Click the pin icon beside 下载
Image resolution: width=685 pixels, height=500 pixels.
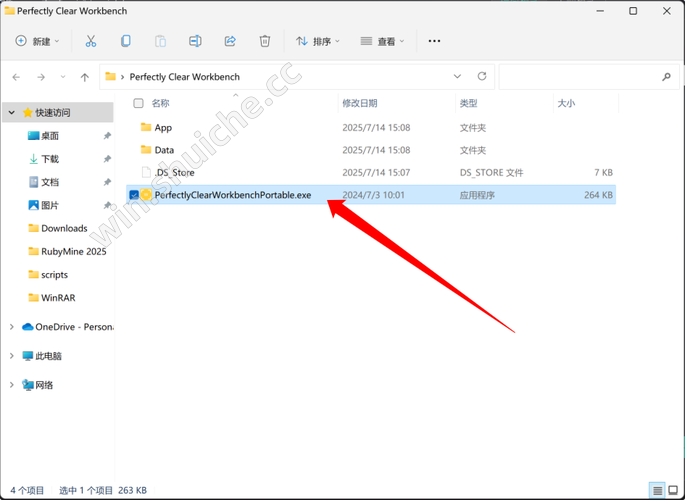pyautogui.click(x=107, y=159)
